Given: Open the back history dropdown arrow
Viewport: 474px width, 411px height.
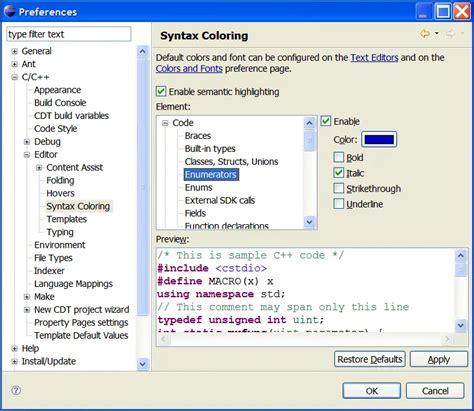Looking at the screenshot, I should (x=436, y=33).
